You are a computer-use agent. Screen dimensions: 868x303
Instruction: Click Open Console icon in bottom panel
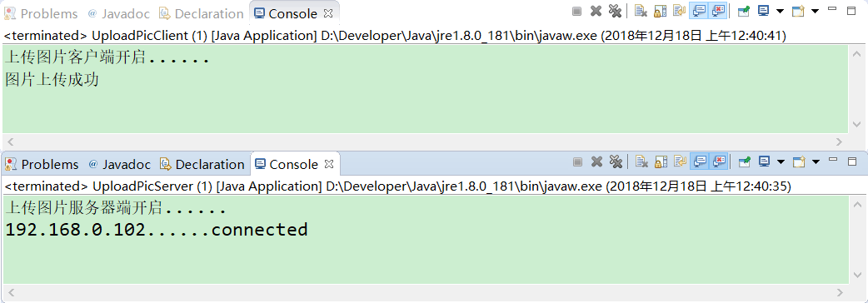tap(799, 161)
